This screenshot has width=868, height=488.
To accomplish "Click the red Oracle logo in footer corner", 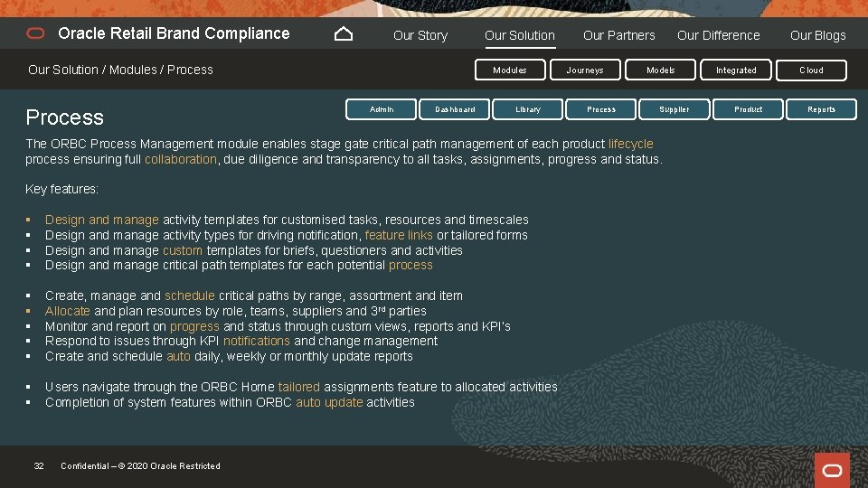I will [x=832, y=470].
